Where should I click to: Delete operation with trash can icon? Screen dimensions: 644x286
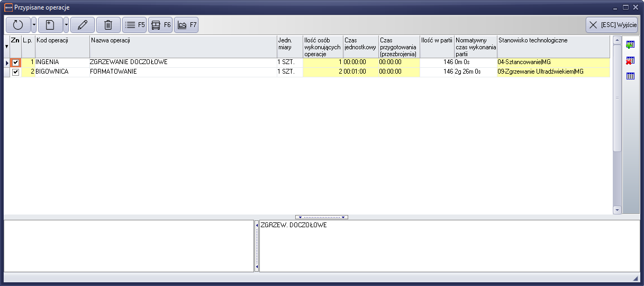(108, 25)
